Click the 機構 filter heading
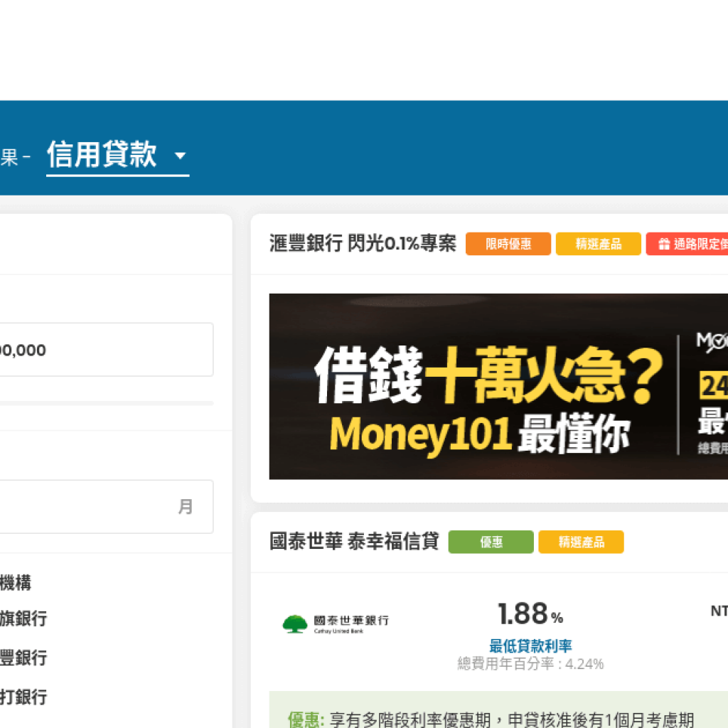 tap(16, 583)
